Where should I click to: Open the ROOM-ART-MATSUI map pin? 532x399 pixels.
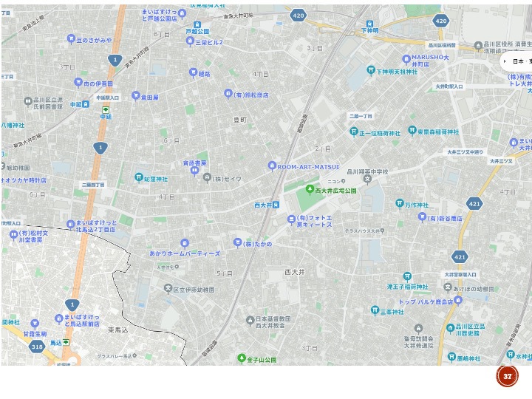(271, 166)
